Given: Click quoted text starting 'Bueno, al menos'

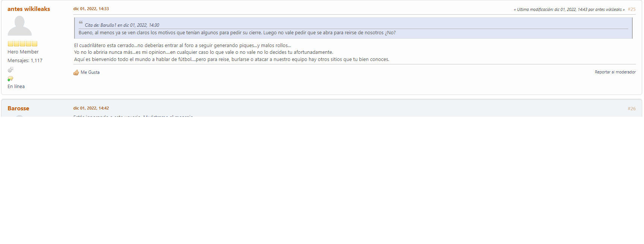Looking at the screenshot, I should [237, 33].
